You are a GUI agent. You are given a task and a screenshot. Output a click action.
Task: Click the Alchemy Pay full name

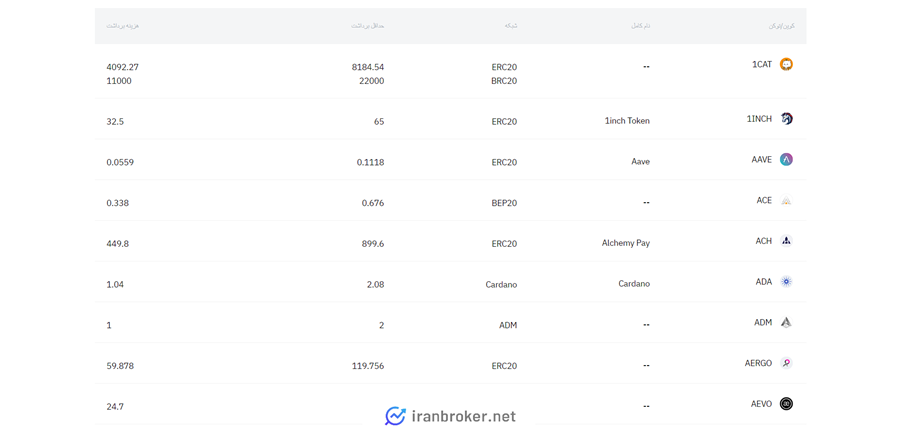tap(626, 243)
